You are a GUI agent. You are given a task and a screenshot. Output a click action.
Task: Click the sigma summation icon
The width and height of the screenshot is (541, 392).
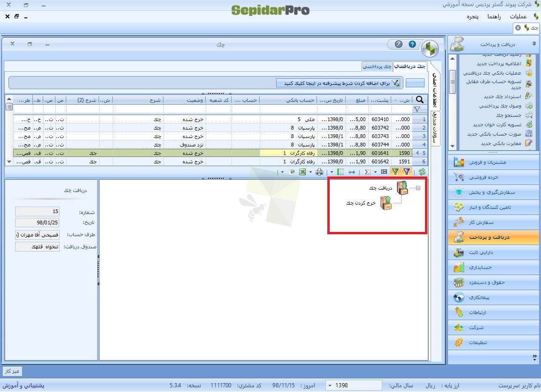[367, 172]
